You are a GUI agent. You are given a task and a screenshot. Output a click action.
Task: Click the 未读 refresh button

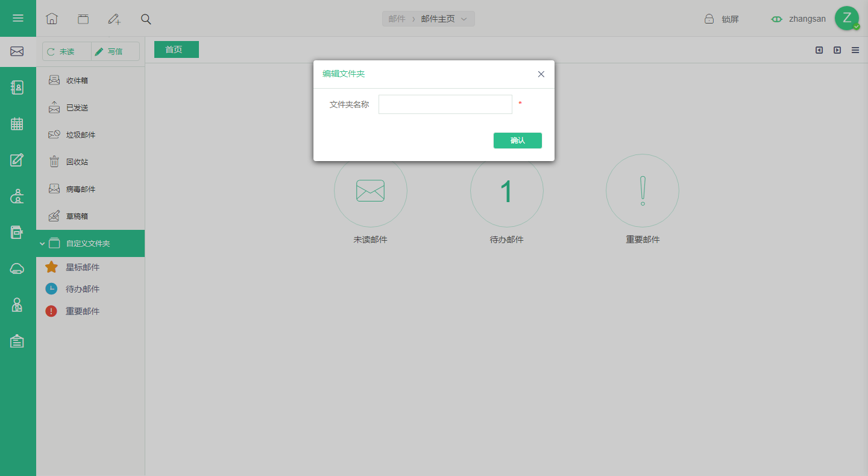coord(67,51)
